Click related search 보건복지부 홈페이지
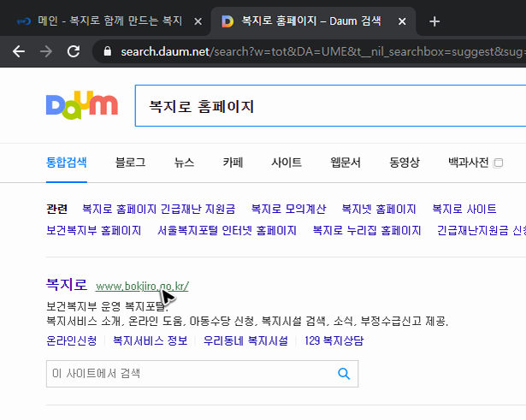 point(93,230)
